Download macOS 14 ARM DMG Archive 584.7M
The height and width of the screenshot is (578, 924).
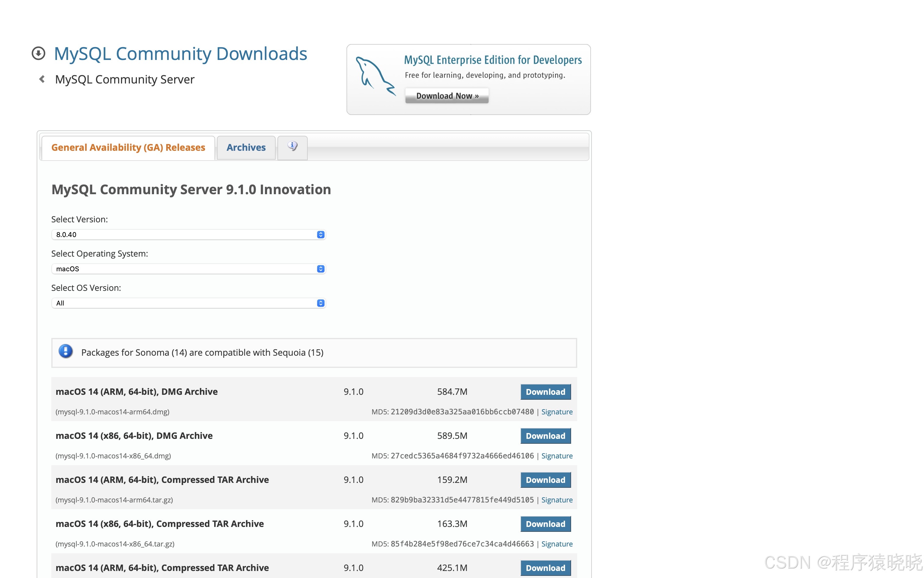coord(546,392)
